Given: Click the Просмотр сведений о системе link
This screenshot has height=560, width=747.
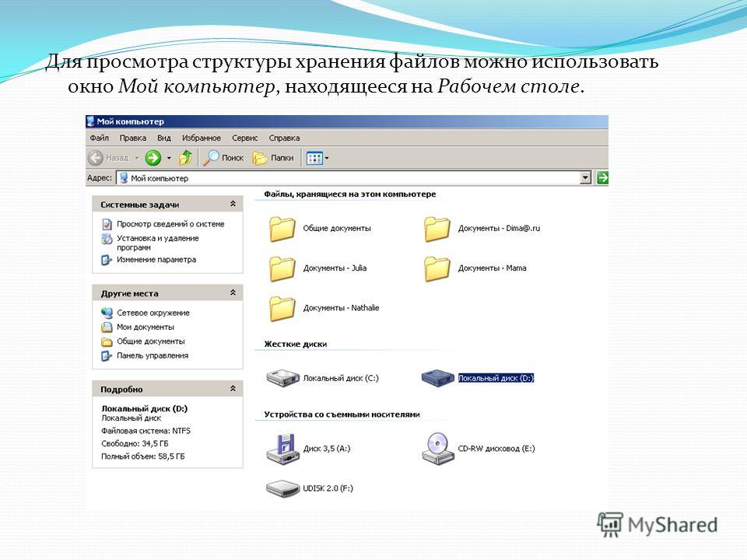Looking at the screenshot, I should [170, 224].
